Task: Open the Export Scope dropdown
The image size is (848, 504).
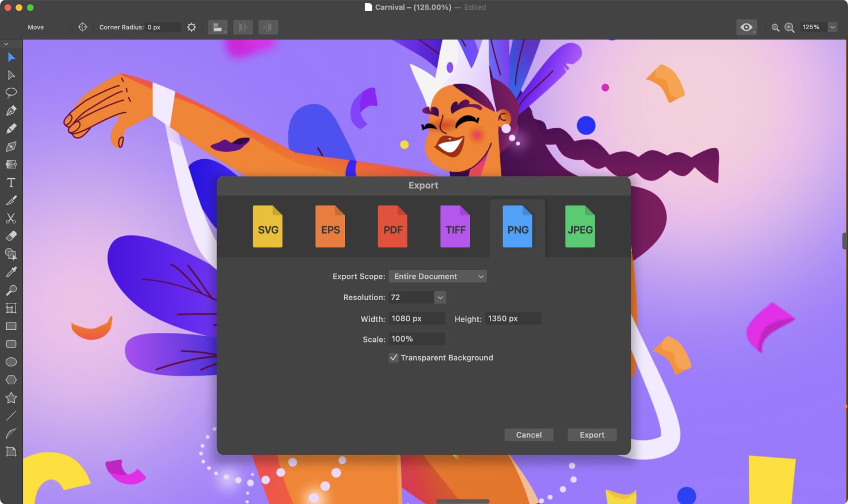Action: point(438,276)
